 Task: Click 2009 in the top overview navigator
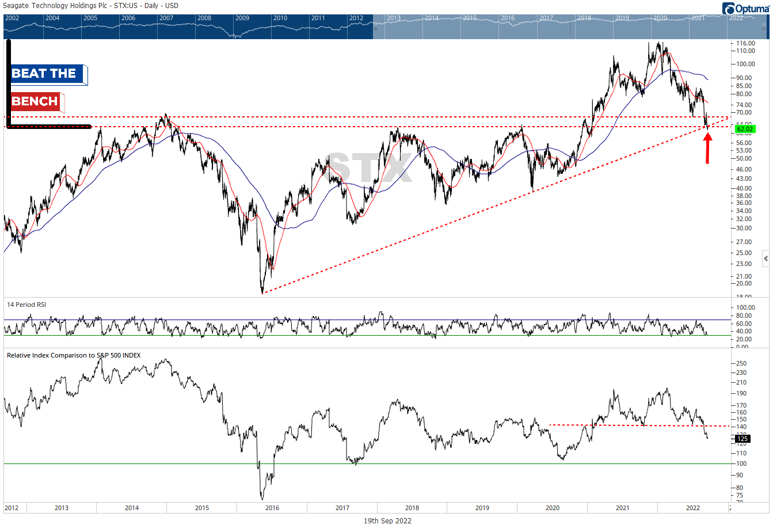(x=242, y=18)
